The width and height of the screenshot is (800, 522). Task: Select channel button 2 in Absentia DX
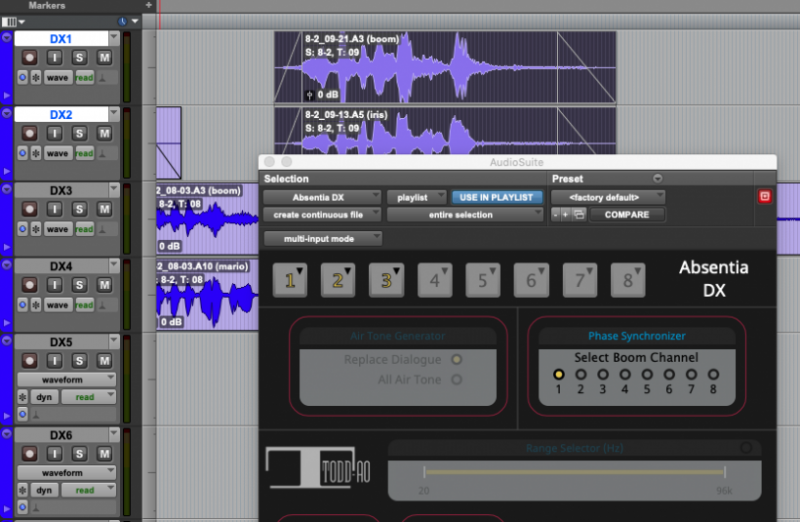338,280
